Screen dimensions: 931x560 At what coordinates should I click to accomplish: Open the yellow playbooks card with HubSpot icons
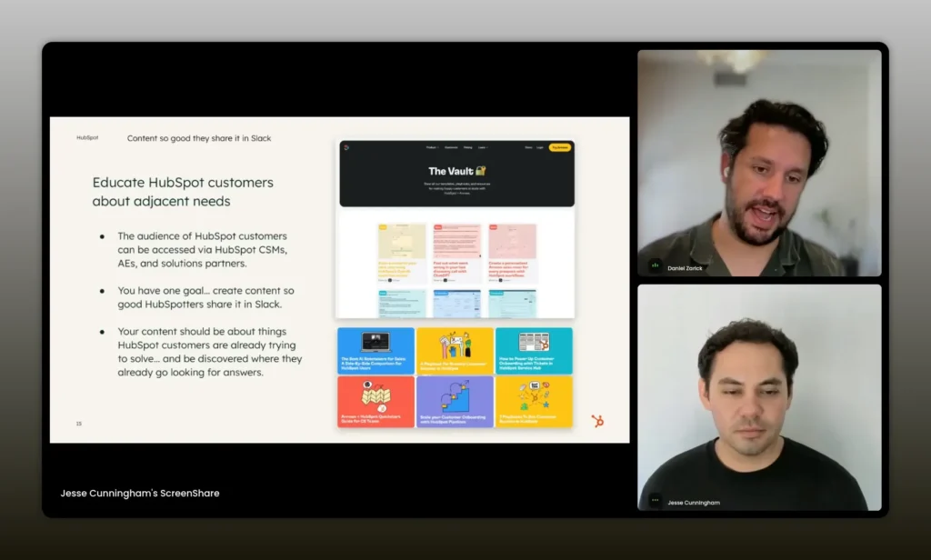pos(455,351)
